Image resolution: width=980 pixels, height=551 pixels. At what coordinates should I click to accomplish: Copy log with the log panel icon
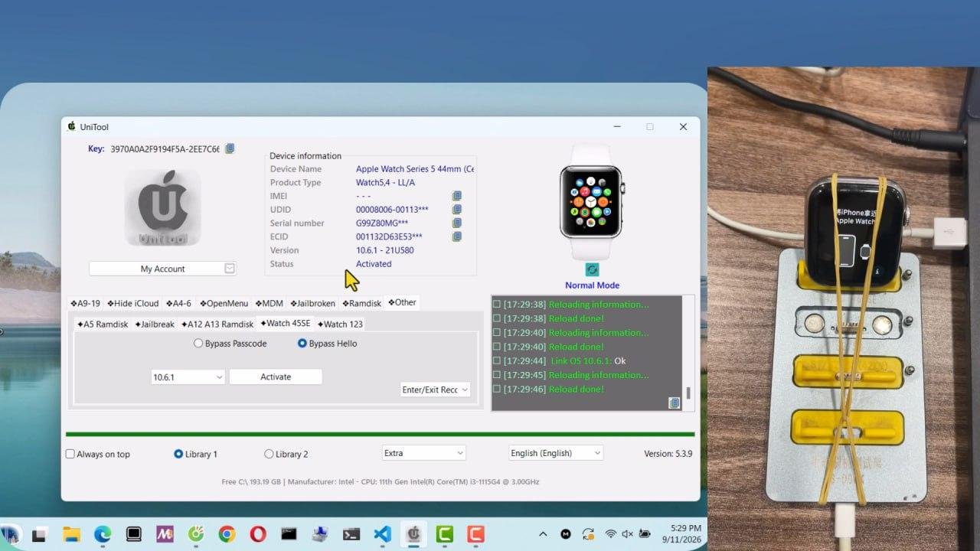pyautogui.click(x=674, y=403)
